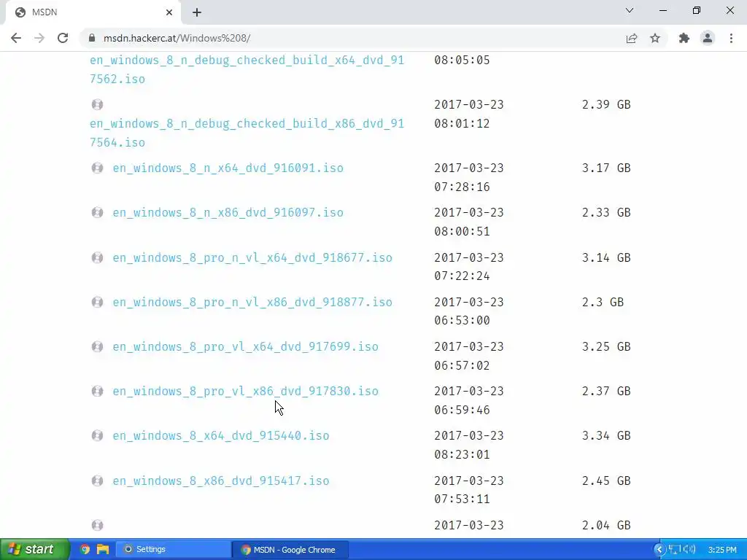Image resolution: width=747 pixels, height=560 pixels.
Task: Click file icon beside en_windows_8_pro_vl_x86_dvd_917830.iso
Action: pos(97,391)
